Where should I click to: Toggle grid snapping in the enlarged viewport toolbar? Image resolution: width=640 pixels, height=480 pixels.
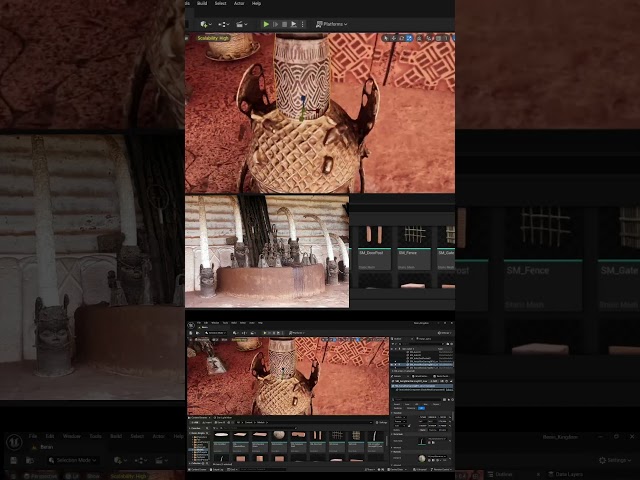[439, 38]
